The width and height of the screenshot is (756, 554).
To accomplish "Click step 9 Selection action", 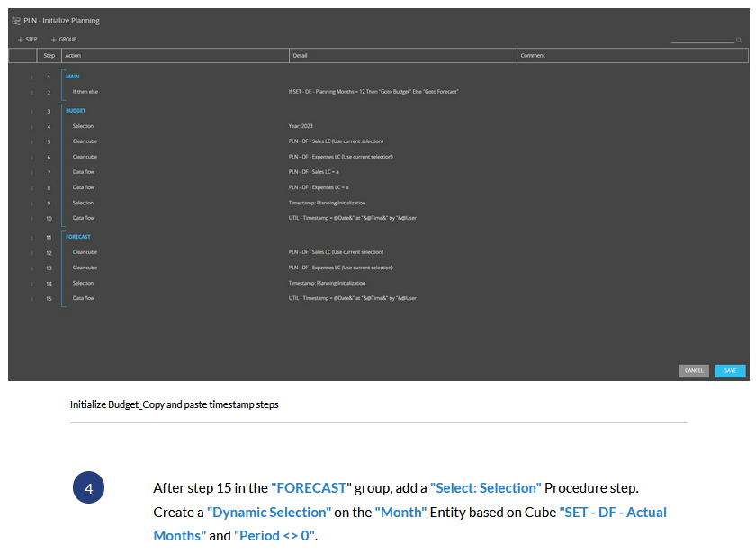I will click(x=83, y=204).
